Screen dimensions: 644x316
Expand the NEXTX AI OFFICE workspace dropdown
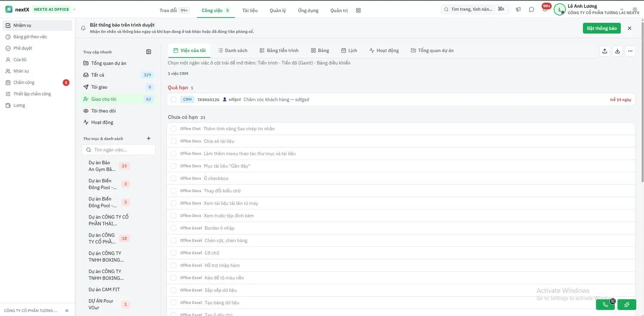[75, 9]
